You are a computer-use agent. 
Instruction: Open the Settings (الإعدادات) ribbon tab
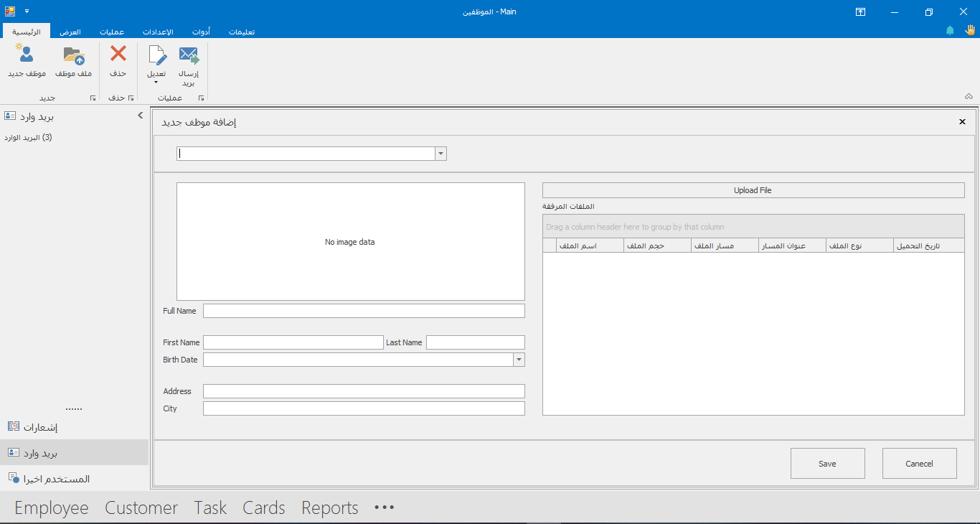157,32
